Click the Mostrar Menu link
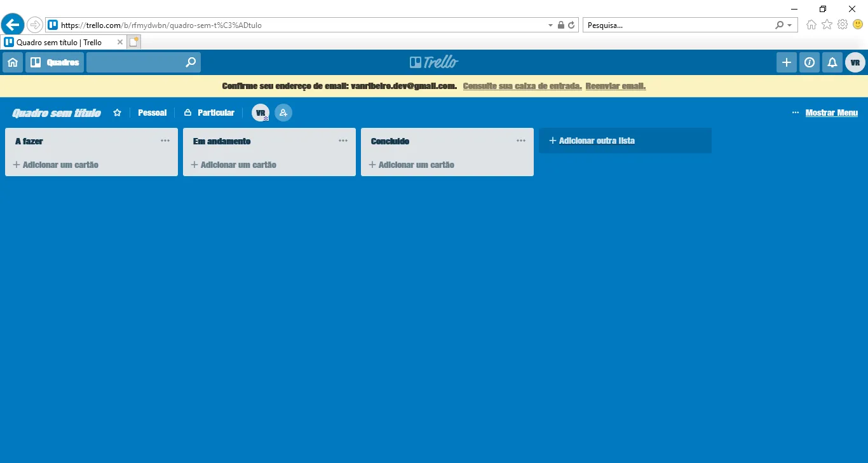This screenshot has height=463, width=868. (831, 113)
